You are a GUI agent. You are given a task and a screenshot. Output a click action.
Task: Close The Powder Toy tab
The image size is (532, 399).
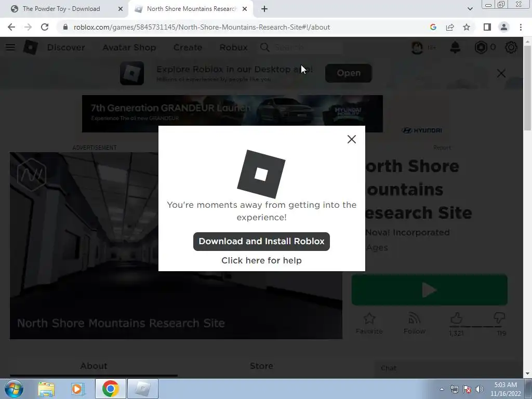[121, 9]
